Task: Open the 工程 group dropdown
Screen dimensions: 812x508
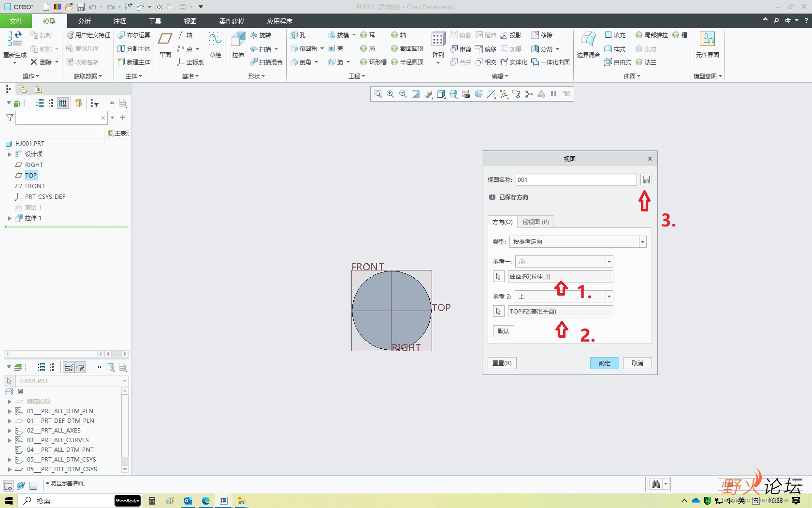Action: pos(357,76)
